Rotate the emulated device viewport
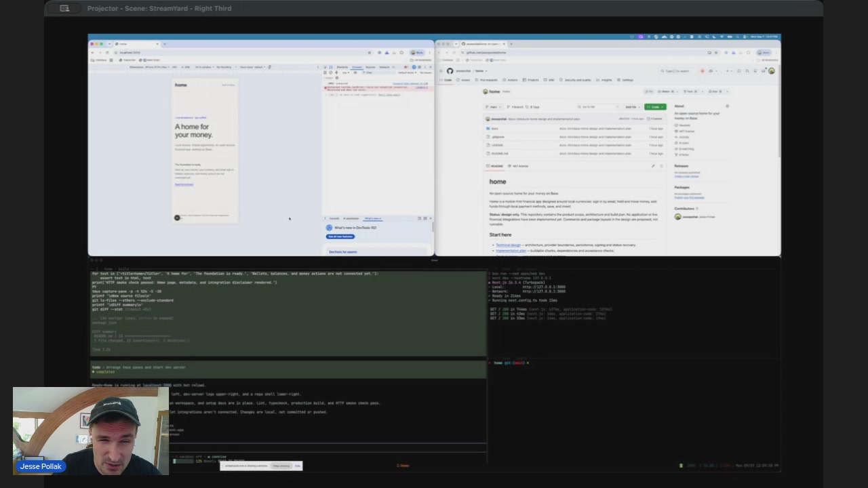The image size is (868, 488). 269,67
